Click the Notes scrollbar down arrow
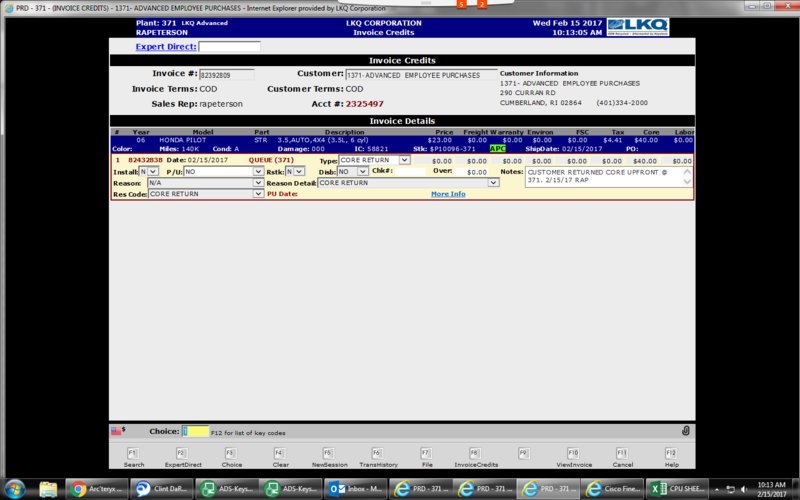This screenshot has height=500, width=800. coord(687,182)
